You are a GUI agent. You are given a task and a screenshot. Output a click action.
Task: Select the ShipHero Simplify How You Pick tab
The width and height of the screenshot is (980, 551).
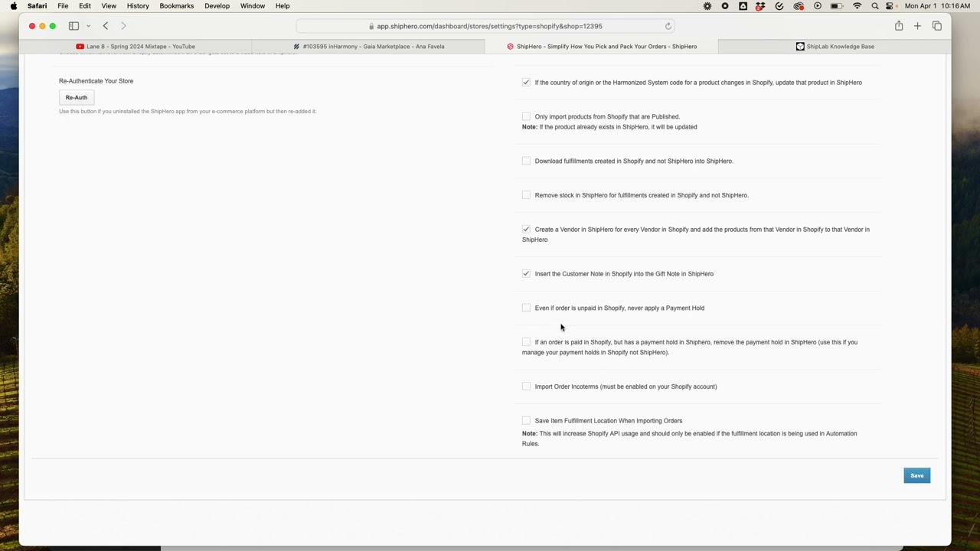coord(601,46)
